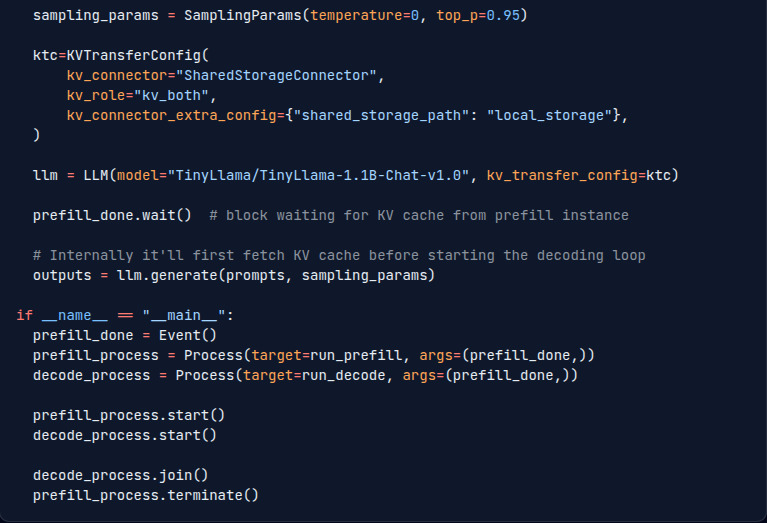Click the prefill_done.wait() call

[x=112, y=215]
